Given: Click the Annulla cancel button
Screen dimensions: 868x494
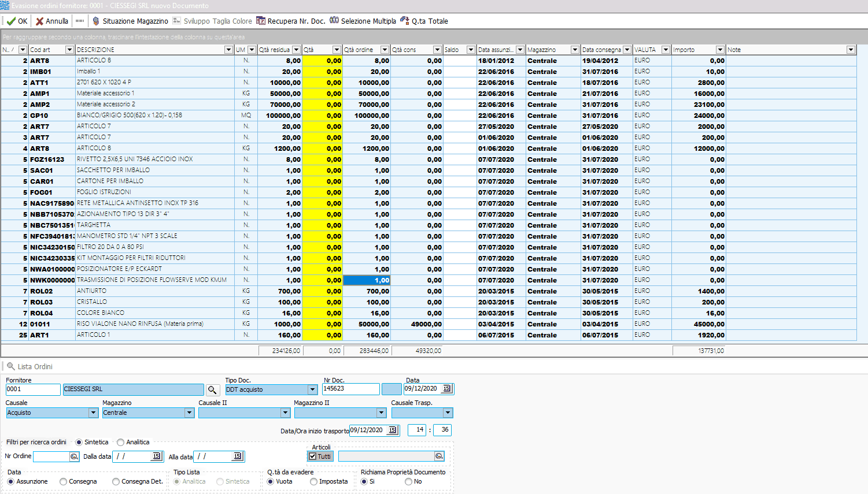Looking at the screenshot, I should pyautogui.click(x=52, y=21).
